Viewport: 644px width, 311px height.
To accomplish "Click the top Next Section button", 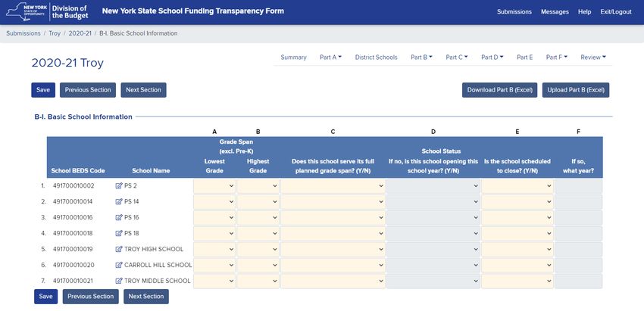I will [143, 90].
